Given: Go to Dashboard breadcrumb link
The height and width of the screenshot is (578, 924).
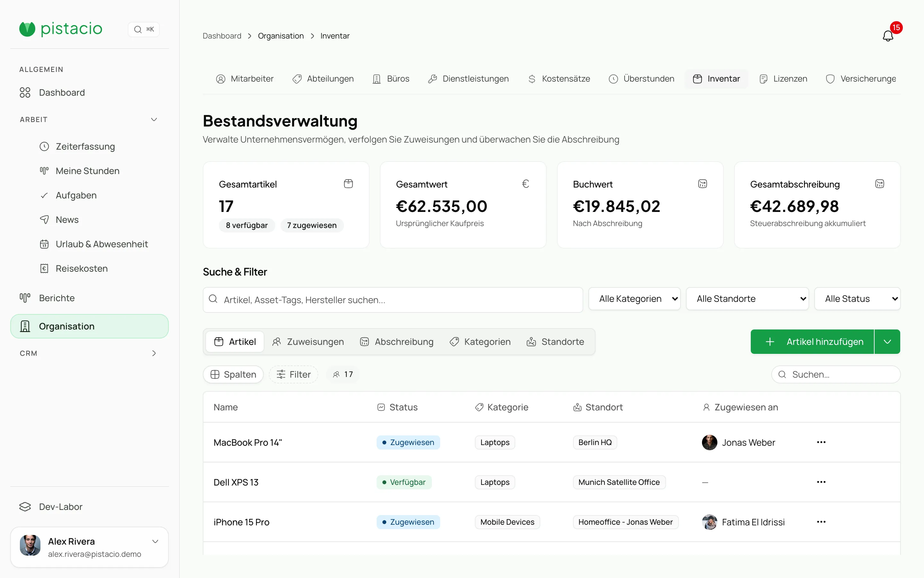Looking at the screenshot, I should pos(222,36).
